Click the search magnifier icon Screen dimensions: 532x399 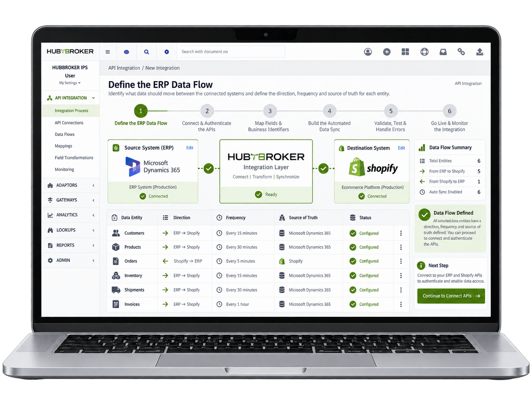pyautogui.click(x=147, y=52)
